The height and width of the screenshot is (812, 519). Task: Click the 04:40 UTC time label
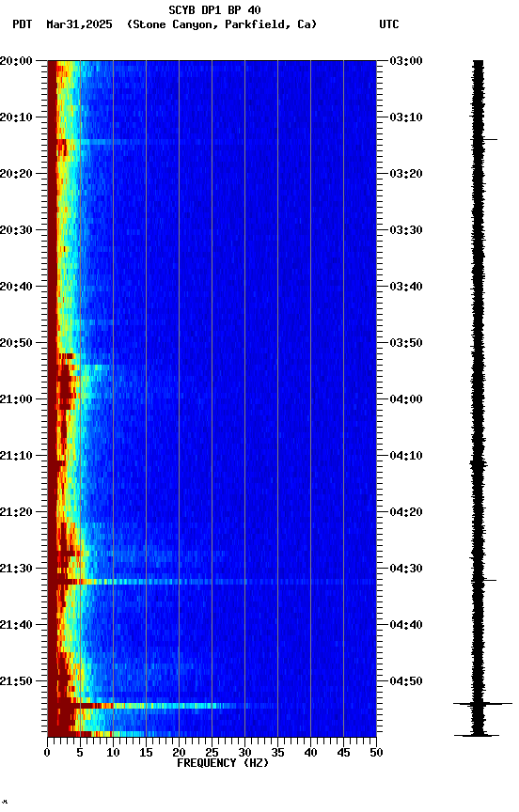click(x=406, y=626)
